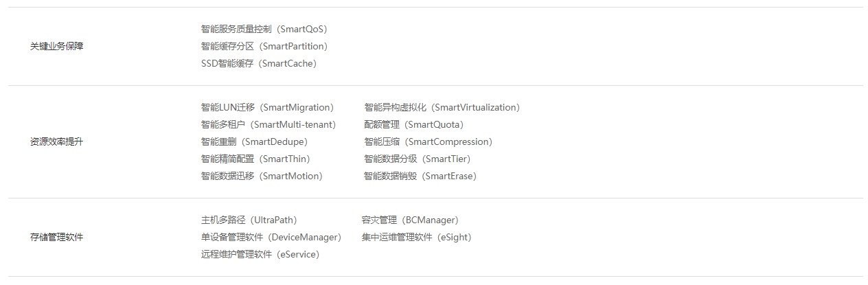
Task: Click 集中运维管理软件 (eSight) entry
Action: tap(417, 238)
